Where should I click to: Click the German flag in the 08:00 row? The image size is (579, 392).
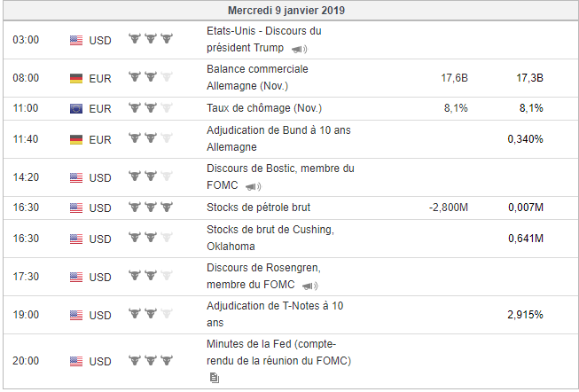[76, 78]
